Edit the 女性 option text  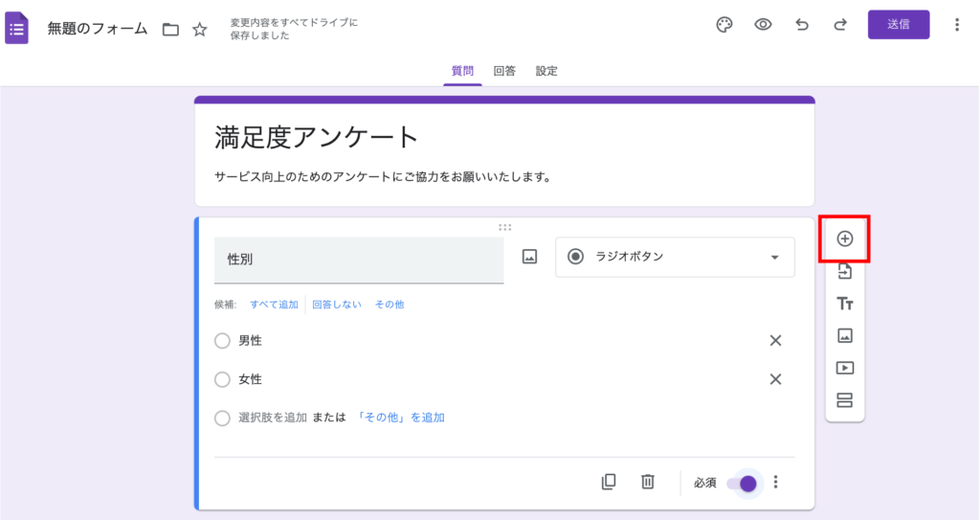tap(250, 379)
